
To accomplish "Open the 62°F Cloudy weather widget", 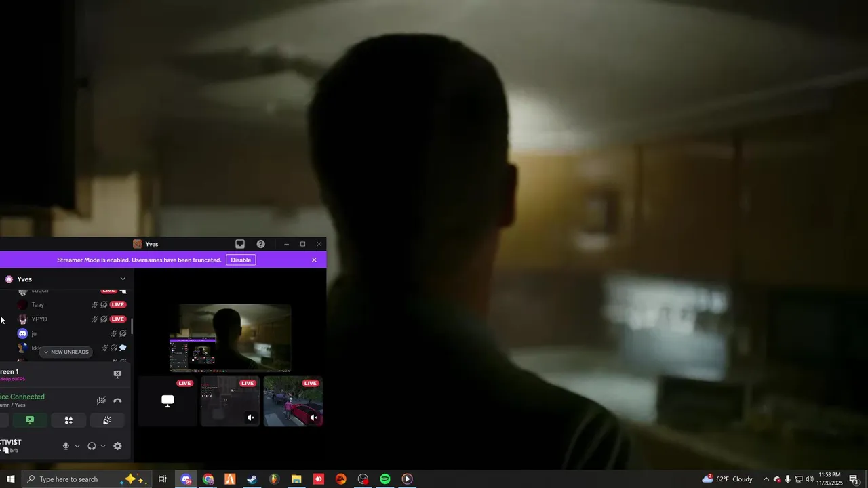I will [728, 479].
